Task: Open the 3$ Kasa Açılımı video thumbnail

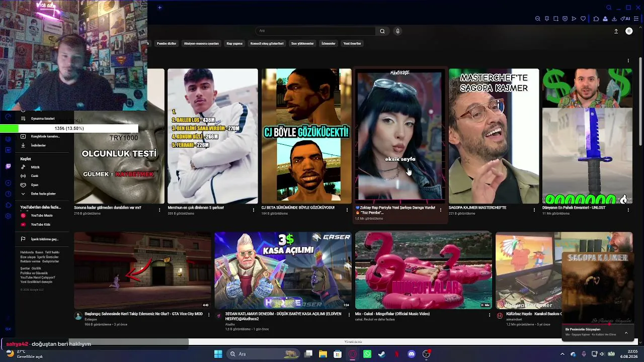Action: click(x=283, y=270)
